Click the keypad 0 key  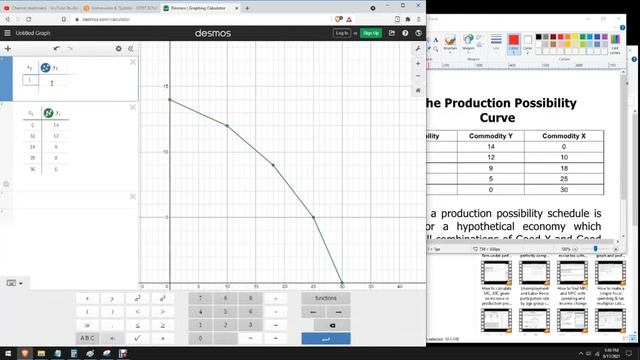coord(200,338)
